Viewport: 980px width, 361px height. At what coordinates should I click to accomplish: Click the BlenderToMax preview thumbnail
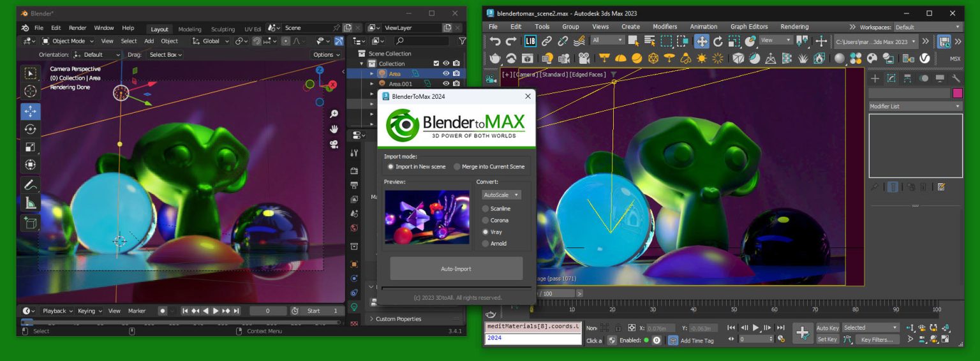click(x=427, y=217)
